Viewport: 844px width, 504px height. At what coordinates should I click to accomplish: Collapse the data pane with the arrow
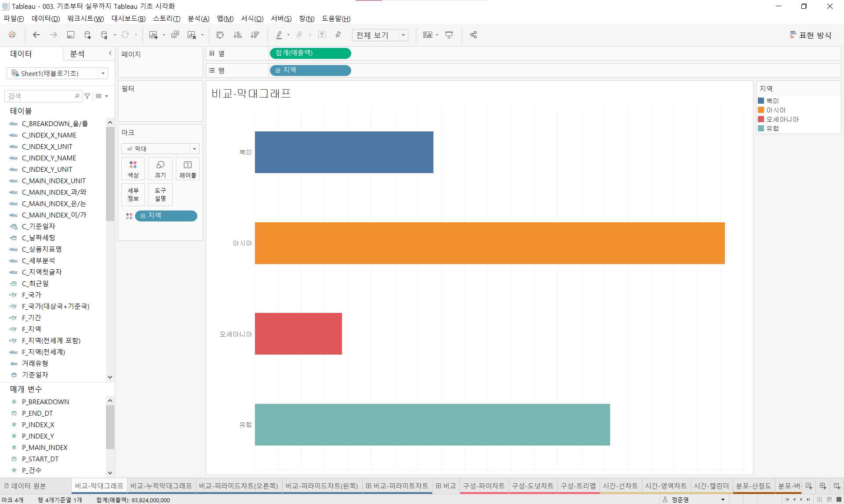[x=110, y=53]
